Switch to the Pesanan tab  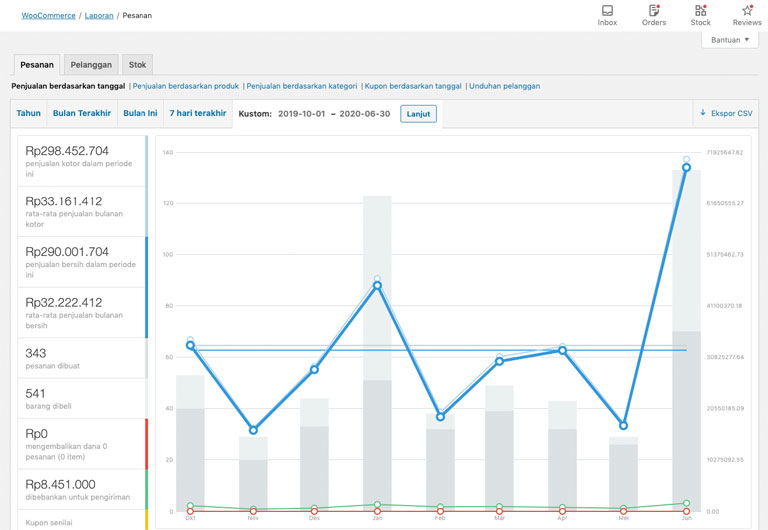click(x=37, y=65)
